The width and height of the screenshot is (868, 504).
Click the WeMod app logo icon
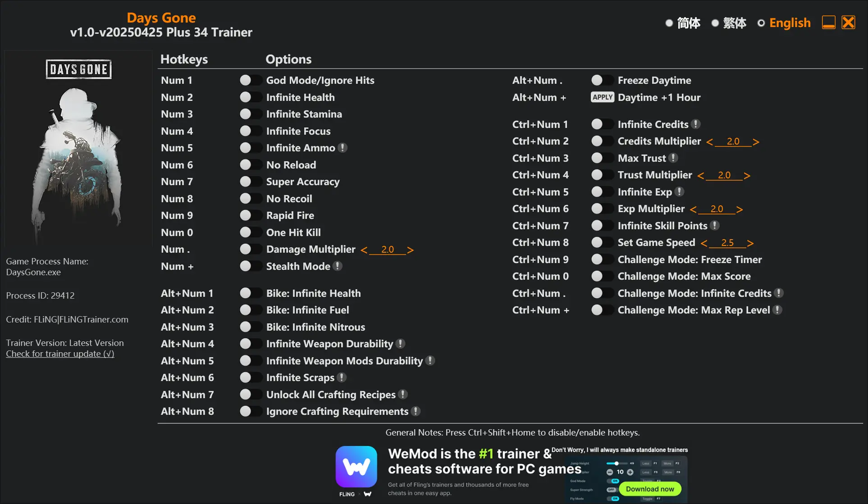(356, 467)
